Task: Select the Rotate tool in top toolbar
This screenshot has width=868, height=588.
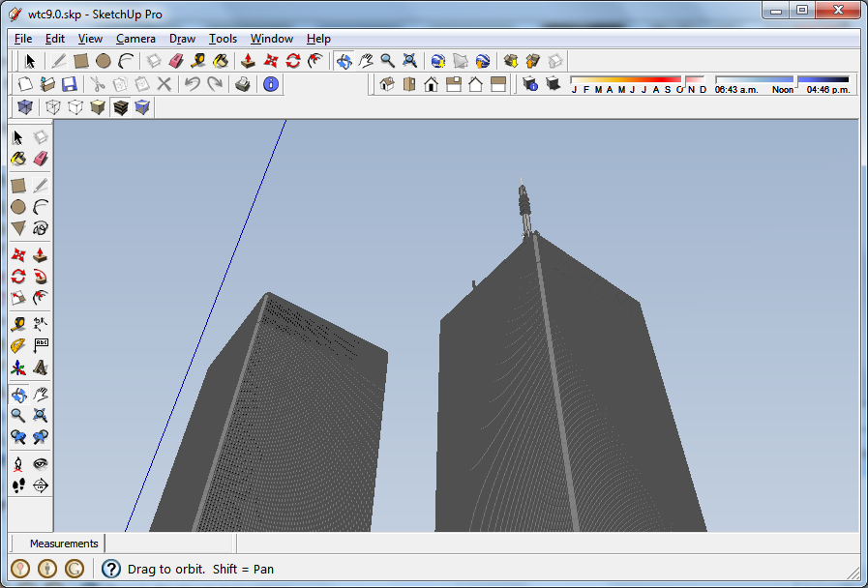Action: point(293,61)
